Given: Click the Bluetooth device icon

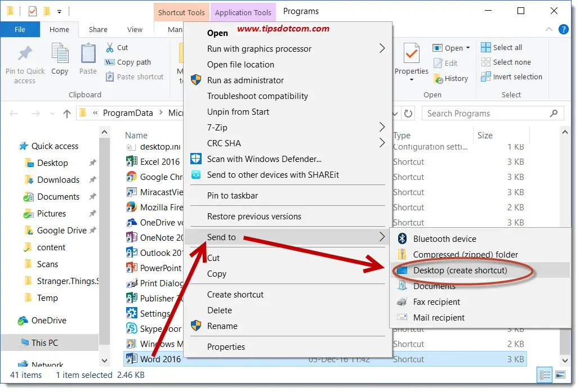Looking at the screenshot, I should pos(402,238).
